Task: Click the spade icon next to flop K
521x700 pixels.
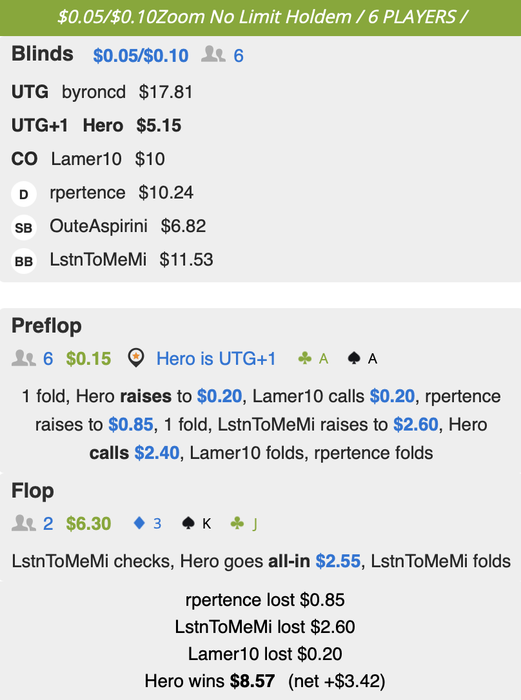Action: (x=188, y=523)
